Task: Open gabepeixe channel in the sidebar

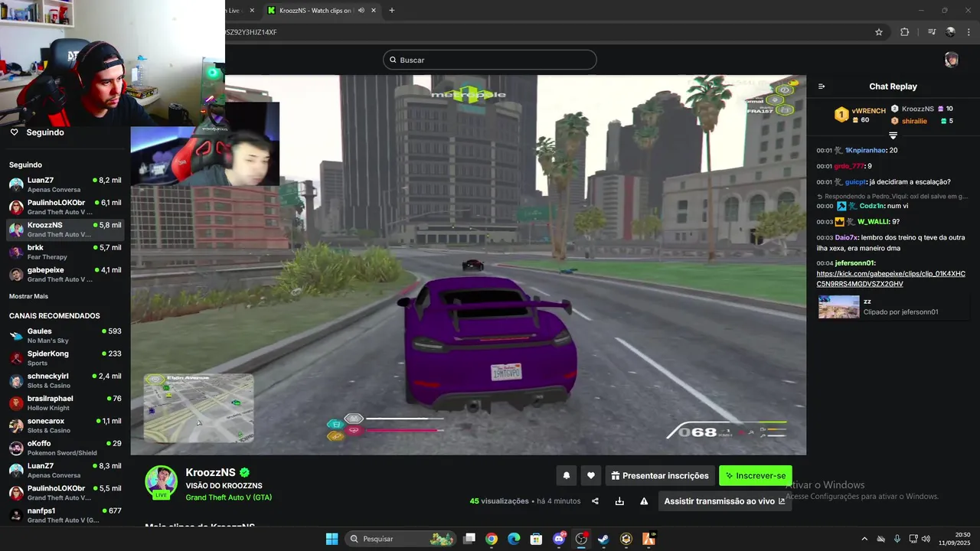Action: pos(64,274)
